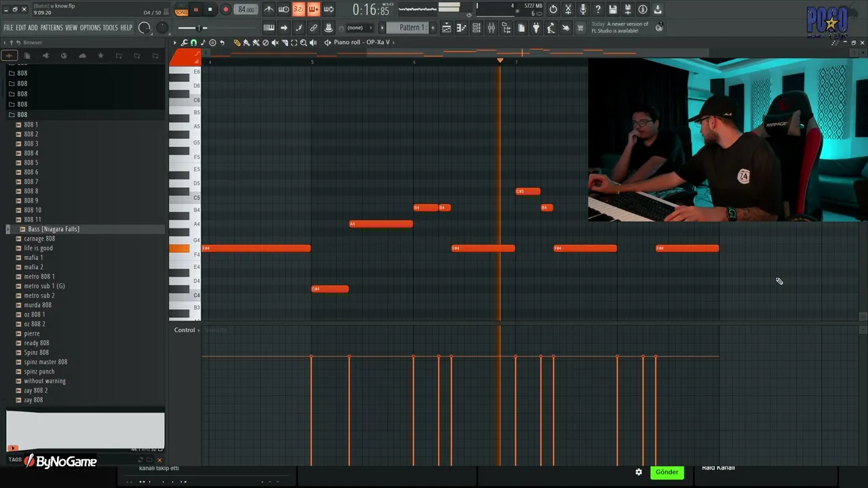Image resolution: width=868 pixels, height=488 pixels.
Task: Select the piano roll select tool
Action: (x=294, y=43)
